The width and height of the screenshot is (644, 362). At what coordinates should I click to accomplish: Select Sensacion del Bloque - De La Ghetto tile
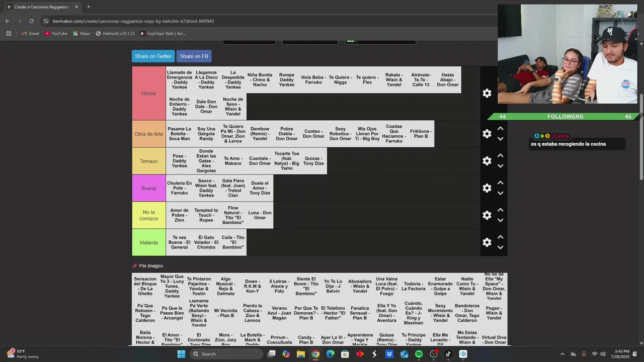[145, 286]
